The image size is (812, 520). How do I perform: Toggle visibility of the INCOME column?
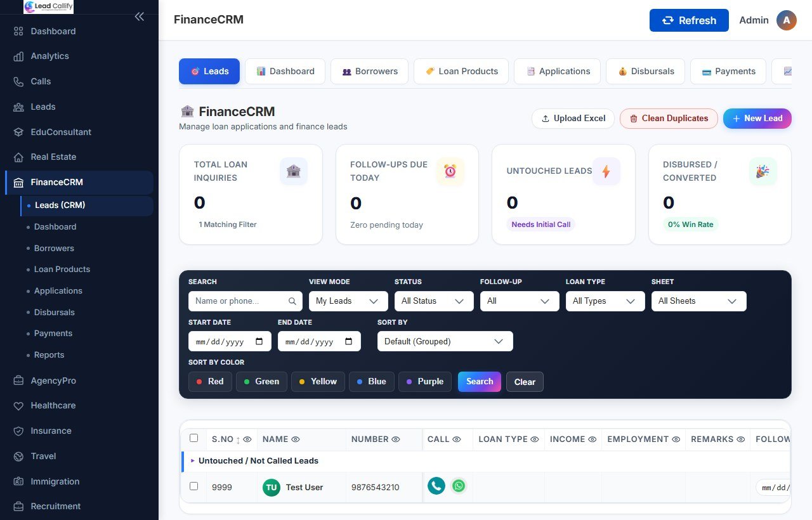592,439
